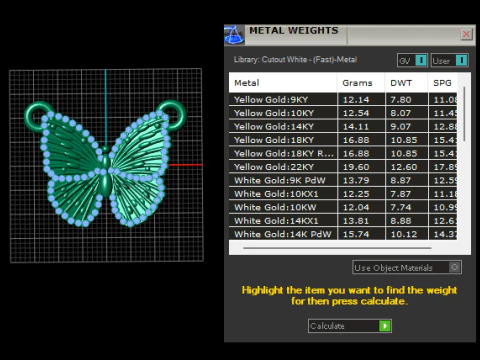Click the Library: Cutout White label
Screen dimensions: 480x360
[295, 60]
